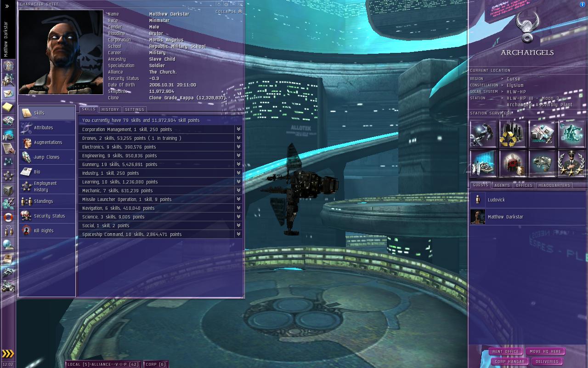Click the icon beside Jump Clones

click(x=26, y=157)
